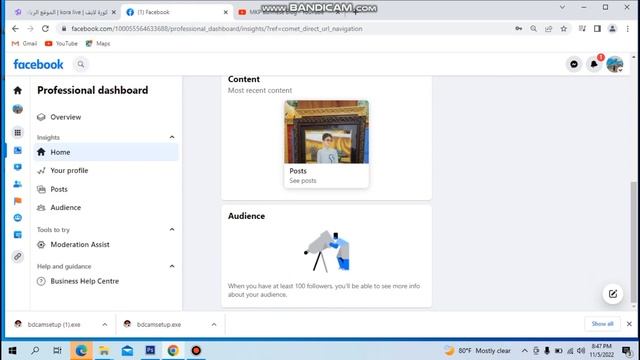
Task: Open the Maps bookmark
Action: pos(98,43)
